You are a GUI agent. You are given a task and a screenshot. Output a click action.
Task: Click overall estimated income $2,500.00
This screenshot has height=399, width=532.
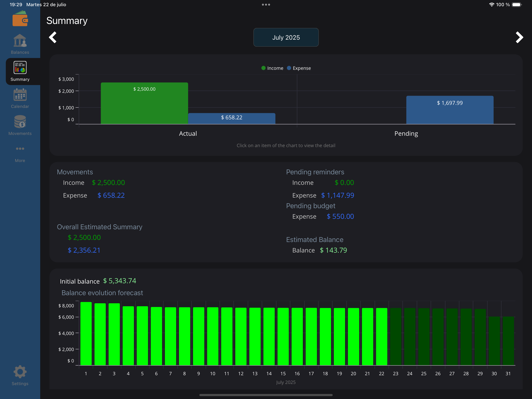tap(84, 237)
